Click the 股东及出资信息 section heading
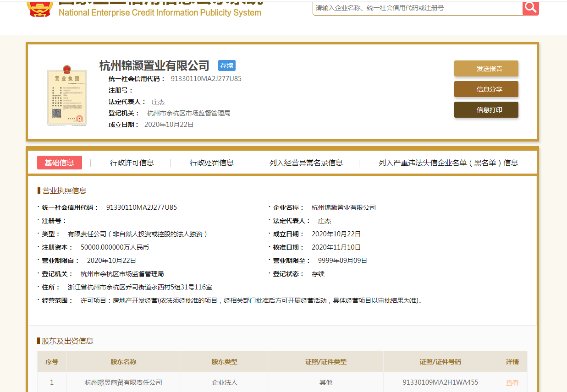 tap(68, 341)
